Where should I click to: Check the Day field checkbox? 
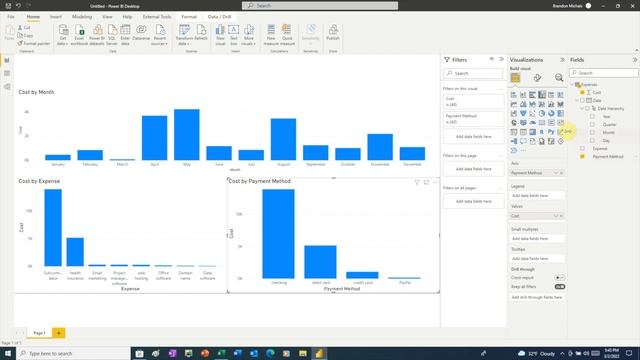point(592,140)
